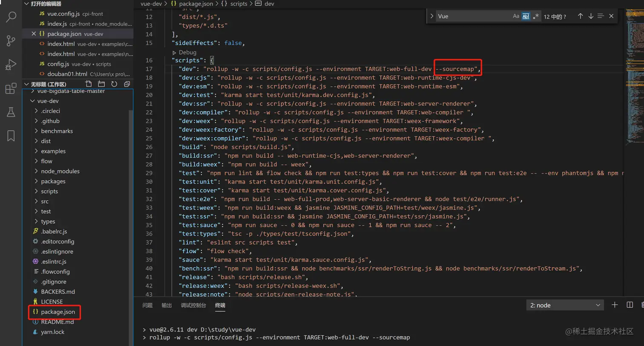
Task: Collapse all folders in explorer
Action: tap(127, 84)
